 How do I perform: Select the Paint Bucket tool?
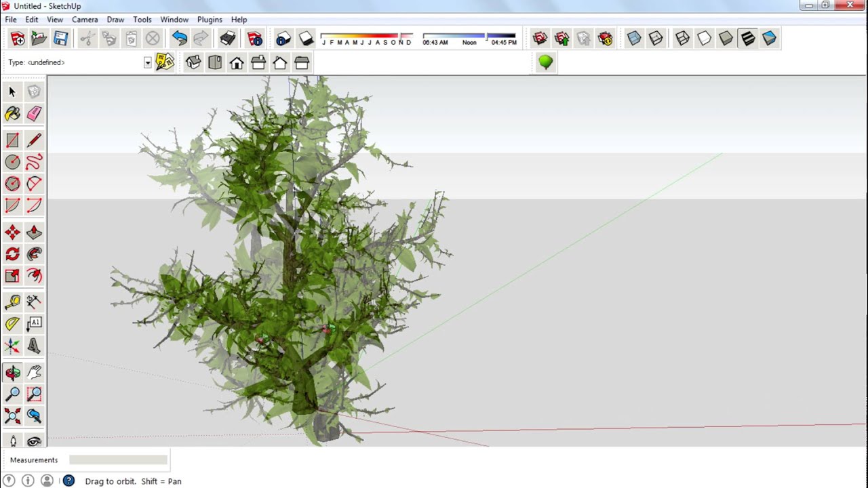[12, 113]
